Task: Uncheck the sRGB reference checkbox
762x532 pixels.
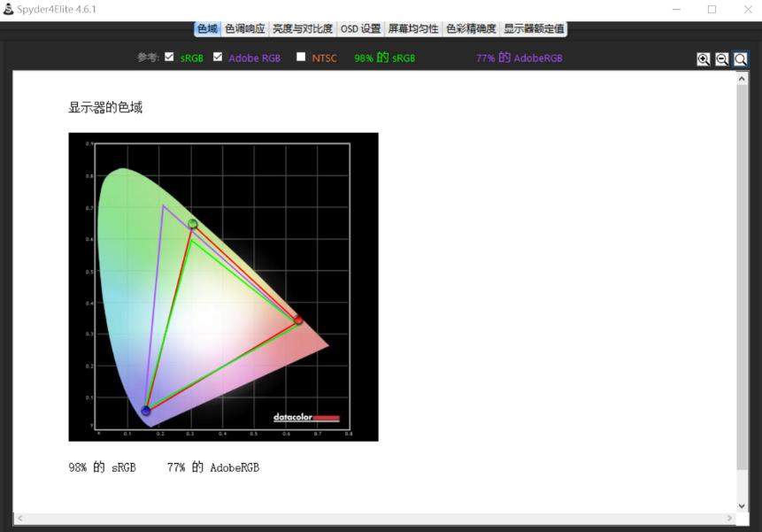Action: (x=169, y=57)
